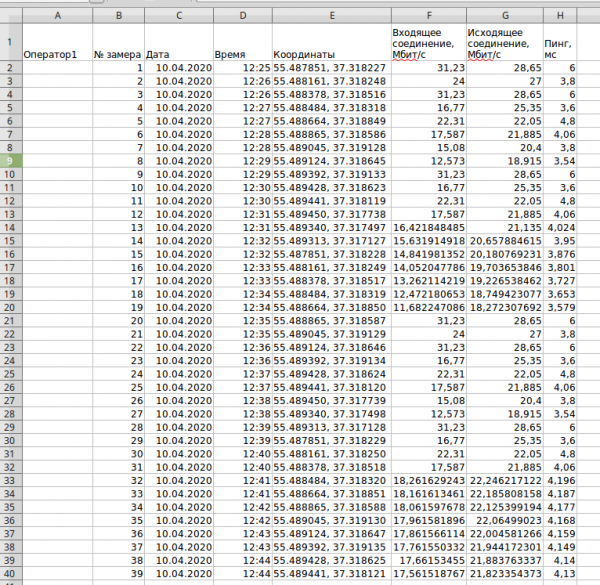Click the cell containing 16,421848485
Viewport: 600px width, 585px height.
(429, 227)
